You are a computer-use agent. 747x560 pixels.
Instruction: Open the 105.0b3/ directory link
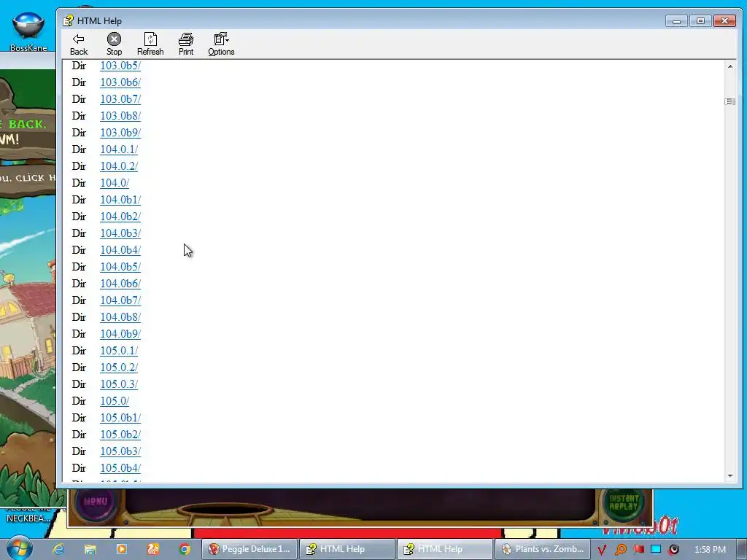point(120,451)
